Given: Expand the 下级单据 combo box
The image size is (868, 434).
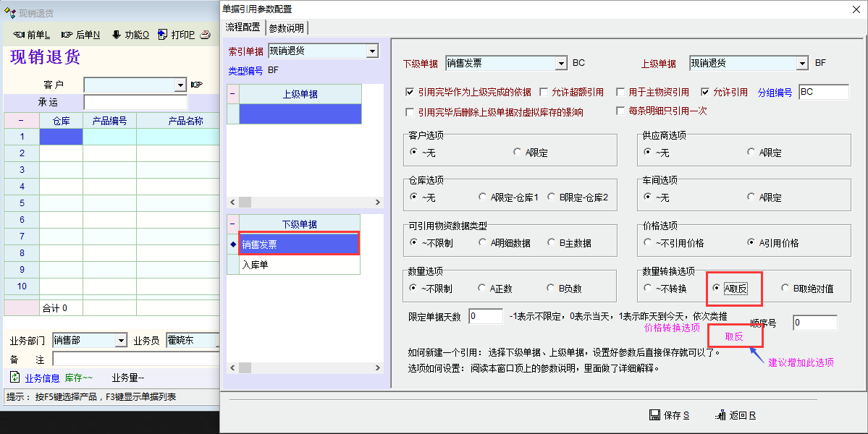Looking at the screenshot, I should pos(560,64).
